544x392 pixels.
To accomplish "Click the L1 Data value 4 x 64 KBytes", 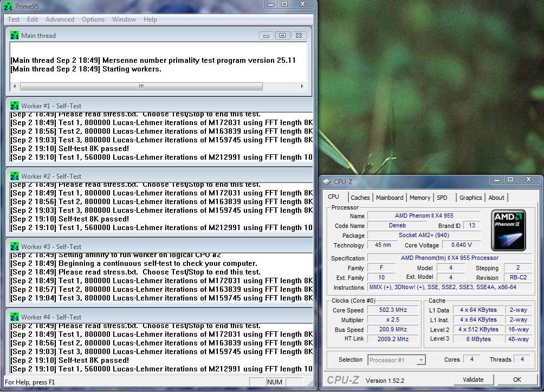I will click(x=478, y=310).
